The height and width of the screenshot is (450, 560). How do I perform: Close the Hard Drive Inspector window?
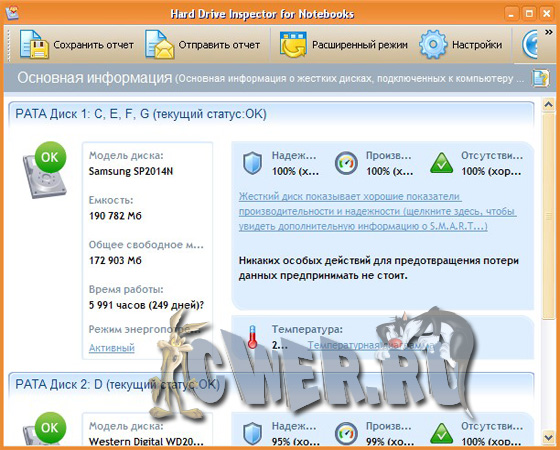coord(546,14)
